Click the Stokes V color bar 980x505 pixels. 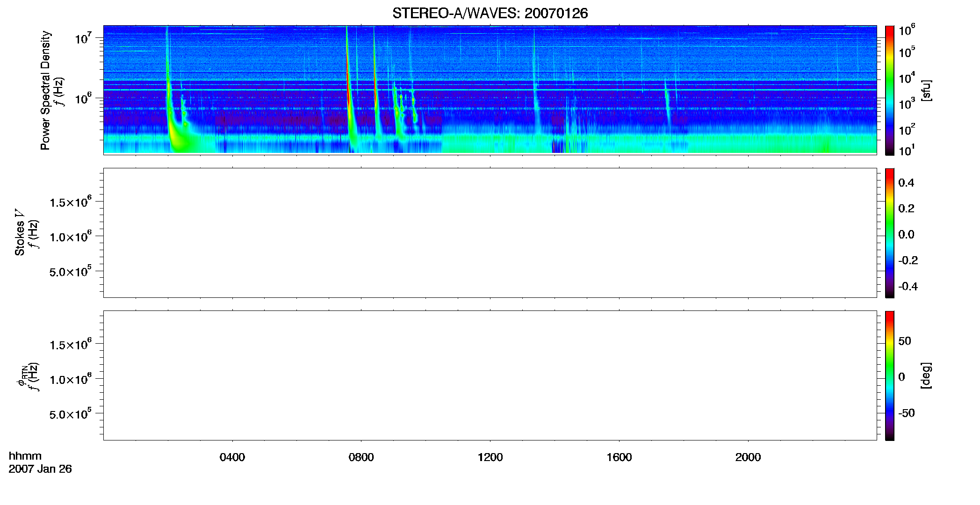click(x=890, y=233)
